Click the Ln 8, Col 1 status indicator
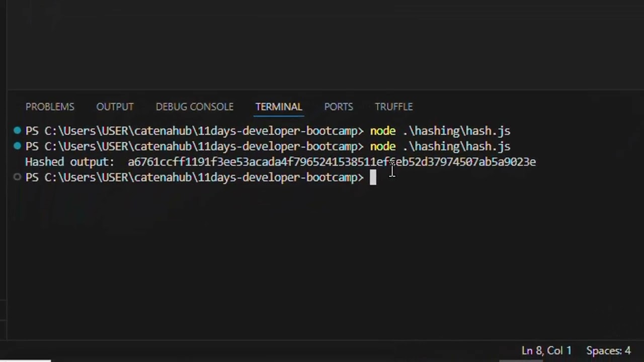Image resolution: width=644 pixels, height=362 pixels. click(546, 350)
